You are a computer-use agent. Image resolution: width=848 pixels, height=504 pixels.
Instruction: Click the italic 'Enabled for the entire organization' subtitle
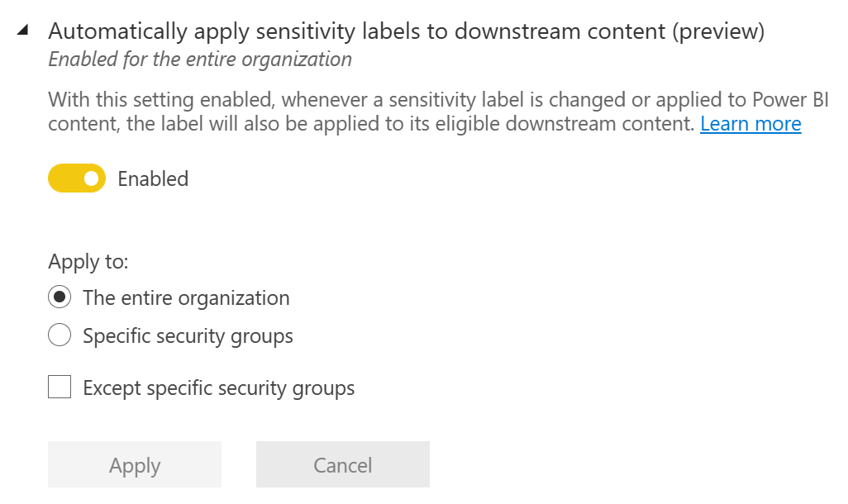click(x=200, y=59)
